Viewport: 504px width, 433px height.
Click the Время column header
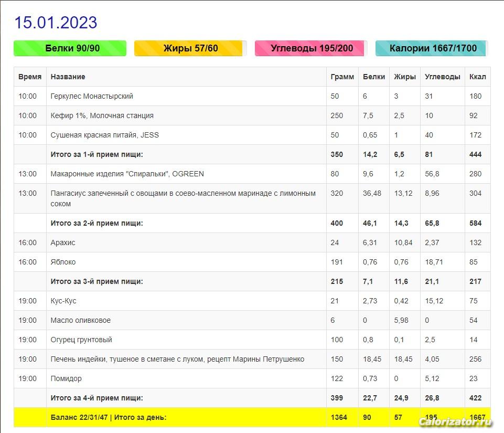click(30, 77)
